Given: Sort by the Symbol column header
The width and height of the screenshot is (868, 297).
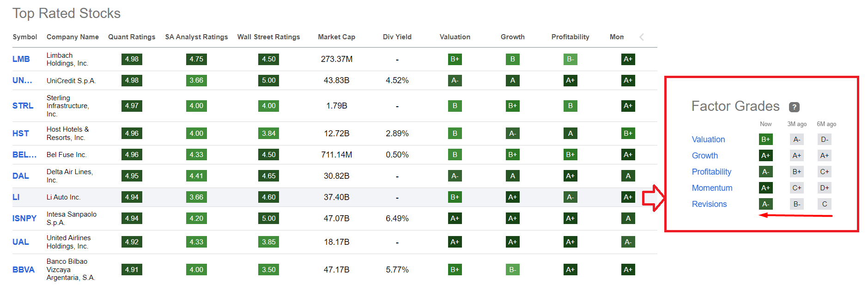Looking at the screenshot, I should tap(25, 37).
